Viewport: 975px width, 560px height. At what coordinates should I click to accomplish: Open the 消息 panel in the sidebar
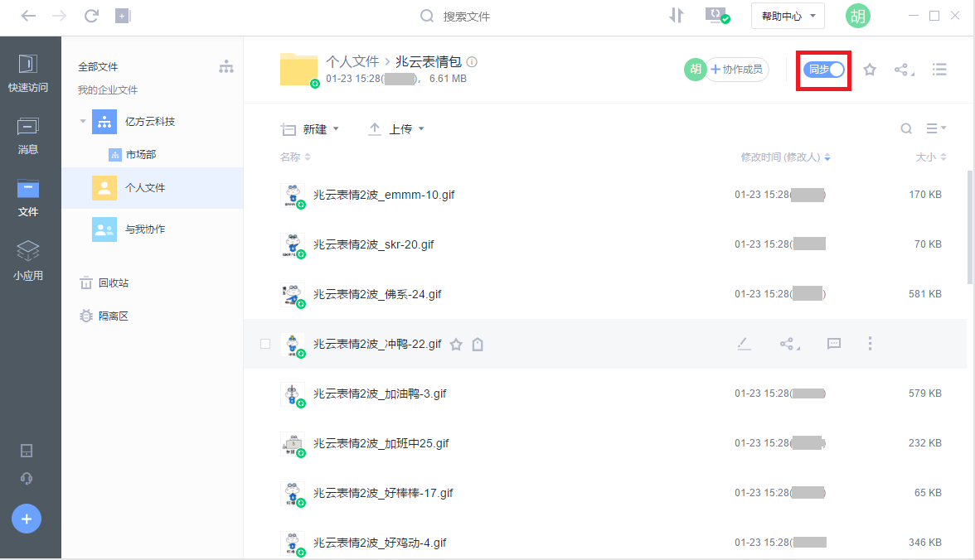pyautogui.click(x=28, y=138)
